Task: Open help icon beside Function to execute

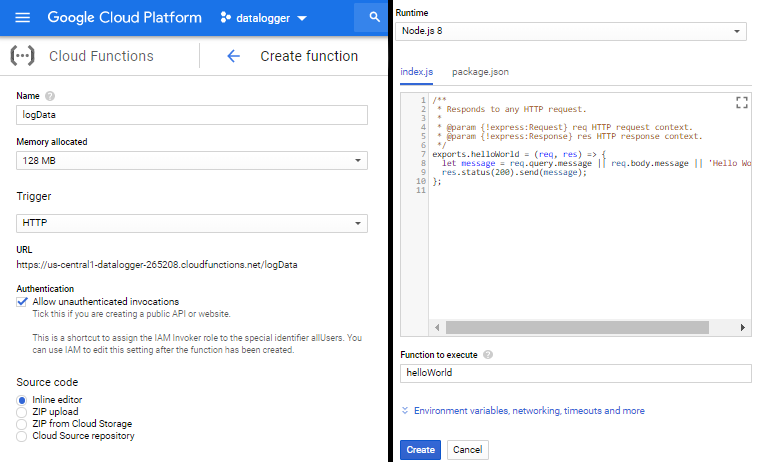Action: [488, 355]
